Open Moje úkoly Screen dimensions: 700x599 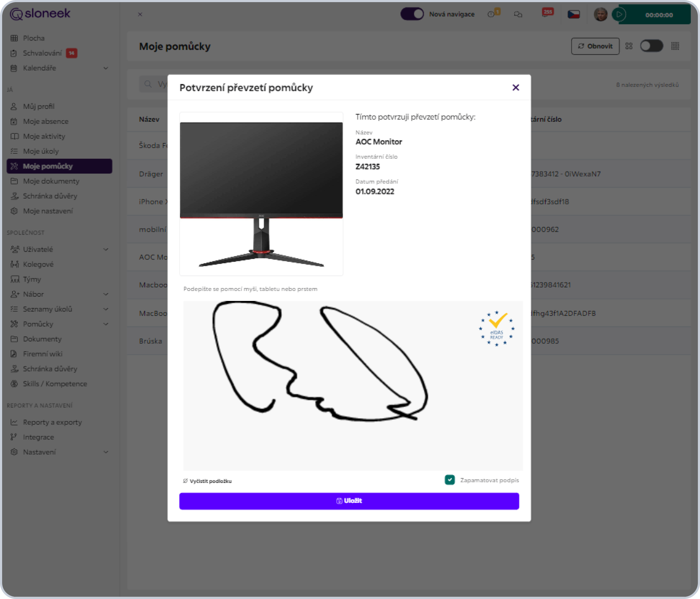[x=41, y=151]
